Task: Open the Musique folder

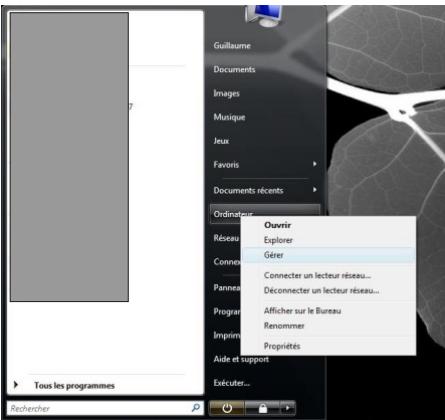Action: (x=229, y=117)
